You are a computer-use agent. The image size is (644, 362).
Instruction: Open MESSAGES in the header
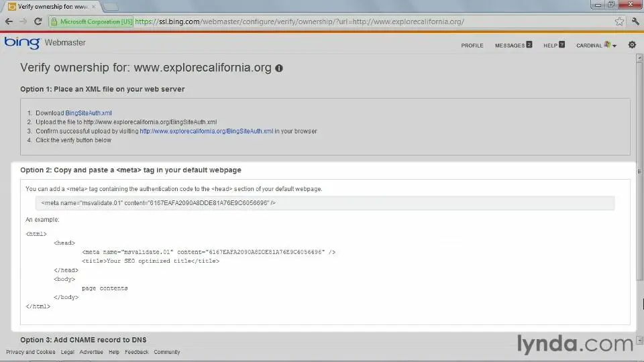click(513, 45)
